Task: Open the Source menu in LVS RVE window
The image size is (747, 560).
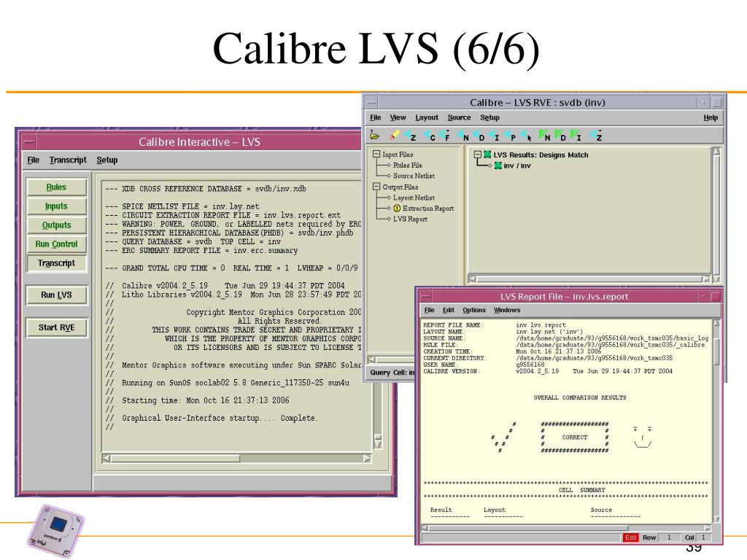Action: [x=459, y=117]
